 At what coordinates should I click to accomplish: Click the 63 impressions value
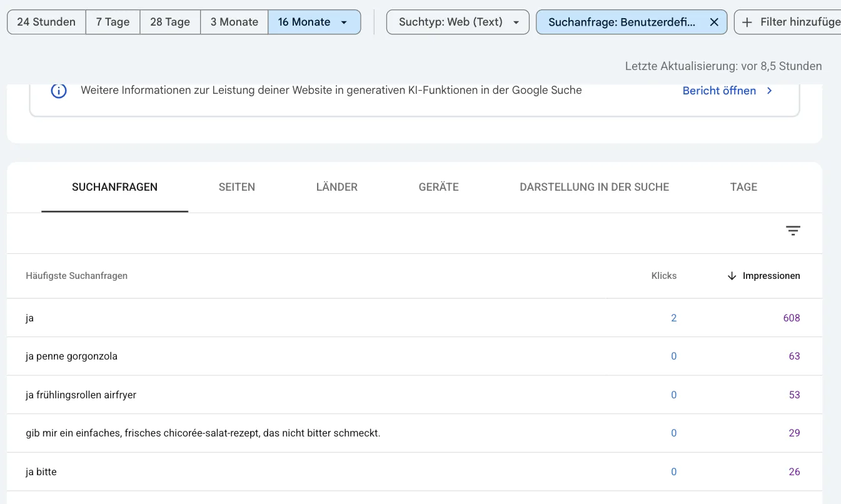(x=794, y=356)
